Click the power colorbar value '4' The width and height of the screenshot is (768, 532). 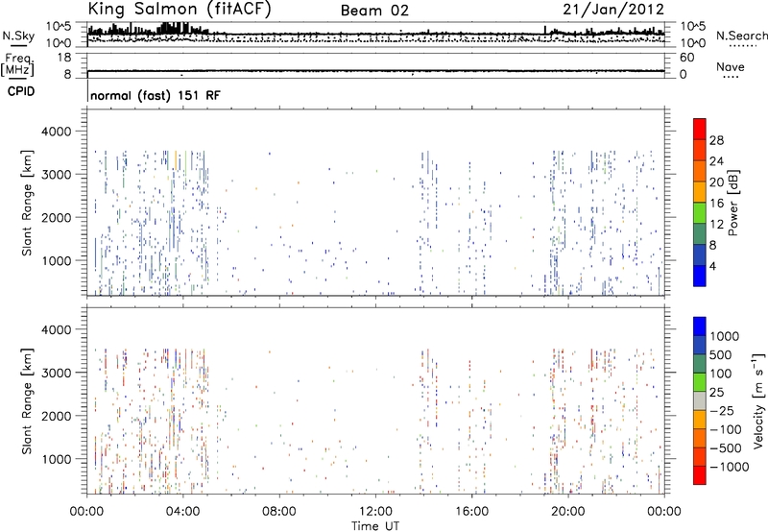click(712, 266)
